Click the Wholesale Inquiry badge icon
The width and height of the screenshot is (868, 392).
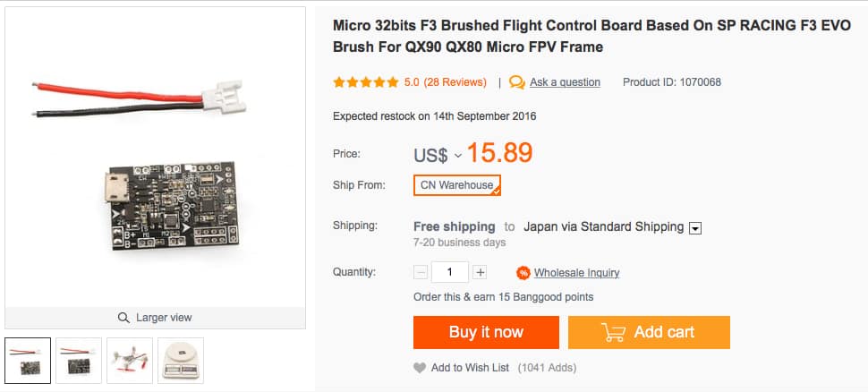[x=523, y=273]
